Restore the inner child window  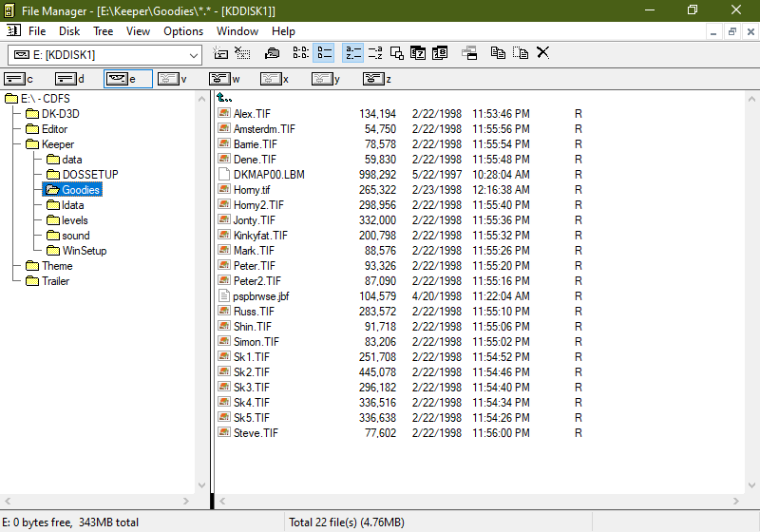pos(731,32)
